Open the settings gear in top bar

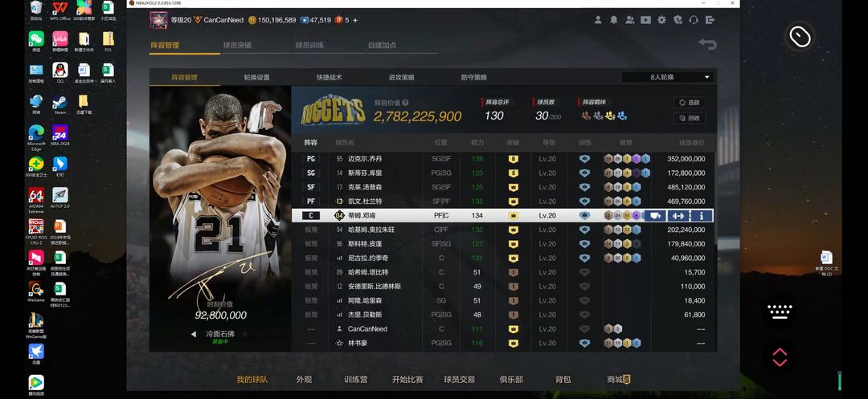point(661,20)
